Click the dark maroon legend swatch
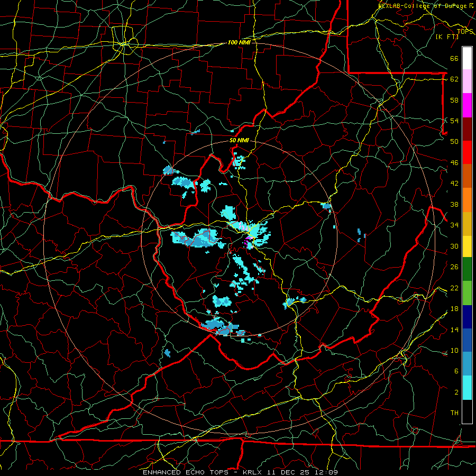The height and width of the screenshot is (476, 476). pos(467,129)
